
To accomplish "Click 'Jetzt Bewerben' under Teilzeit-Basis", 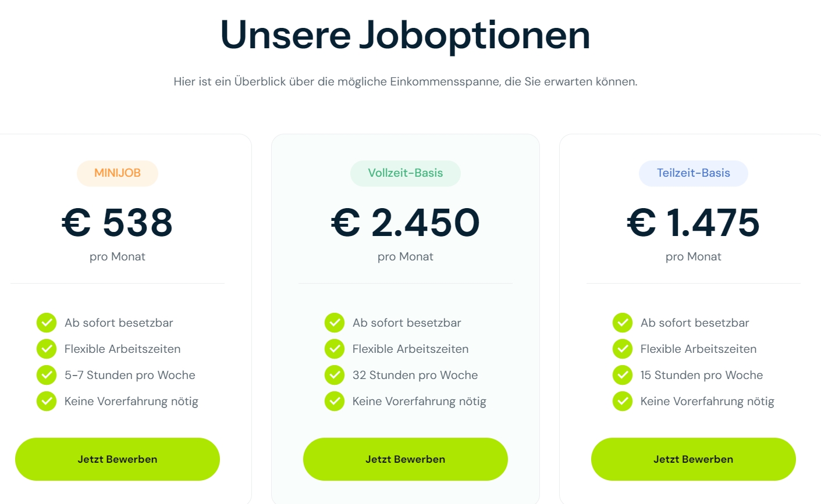I will (x=694, y=459).
